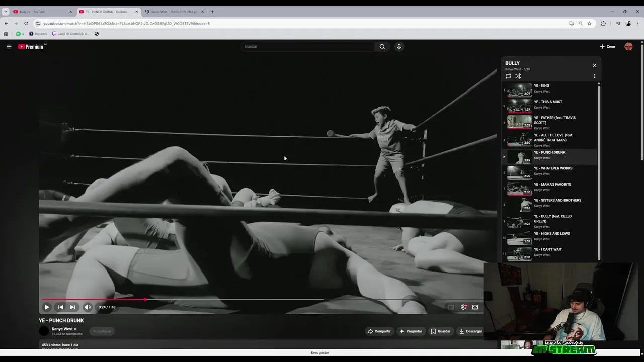Open the BULLY playlist options menu
This screenshot has height=362, width=644.
(x=594, y=76)
